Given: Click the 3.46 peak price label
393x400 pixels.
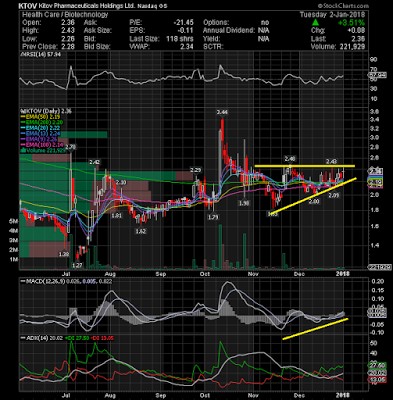Looking at the screenshot, I should (x=222, y=112).
